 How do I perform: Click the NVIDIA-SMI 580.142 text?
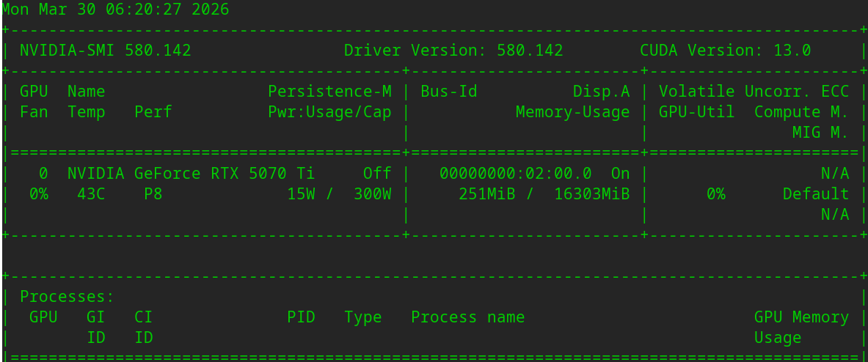(x=105, y=51)
